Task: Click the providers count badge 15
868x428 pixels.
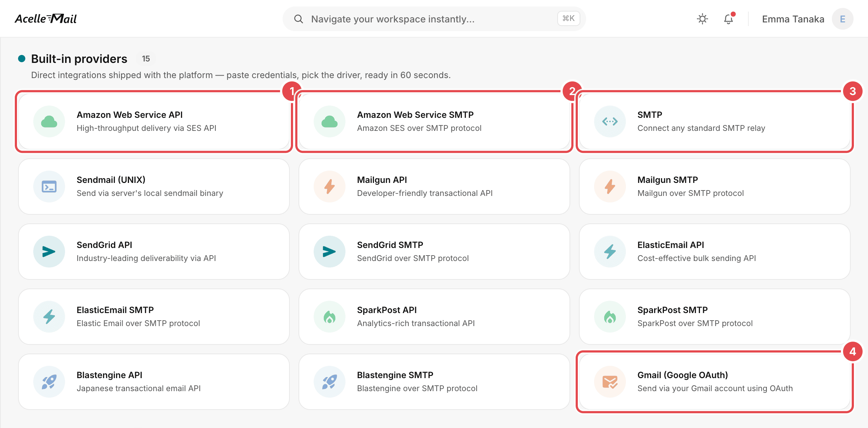Action: 146,59
